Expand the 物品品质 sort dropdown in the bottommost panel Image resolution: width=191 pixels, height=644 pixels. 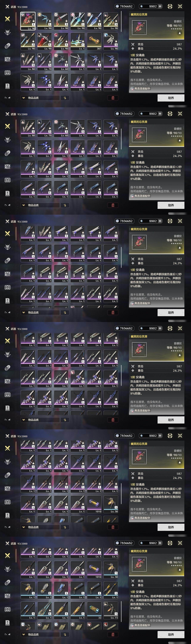[40, 634]
